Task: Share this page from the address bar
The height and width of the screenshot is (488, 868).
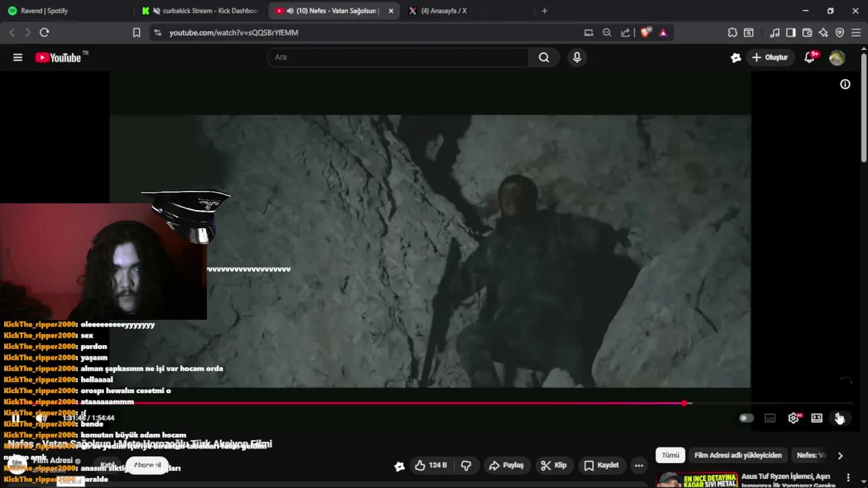Action: 625,33
